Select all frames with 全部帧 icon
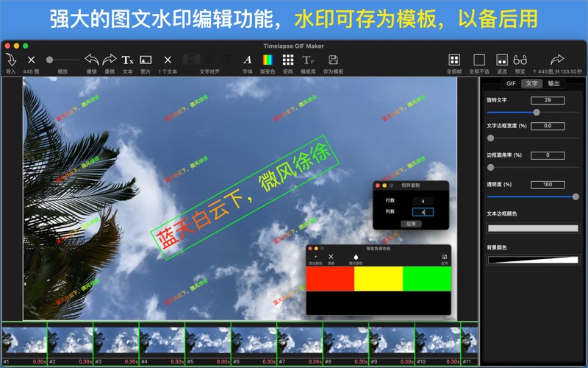 point(454,60)
